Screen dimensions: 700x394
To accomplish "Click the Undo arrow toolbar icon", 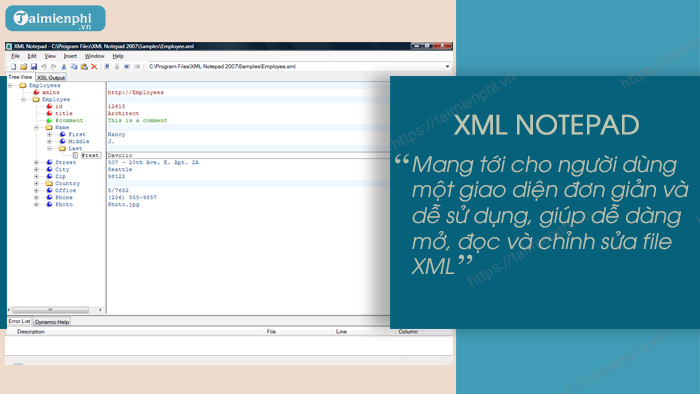I will (x=44, y=66).
